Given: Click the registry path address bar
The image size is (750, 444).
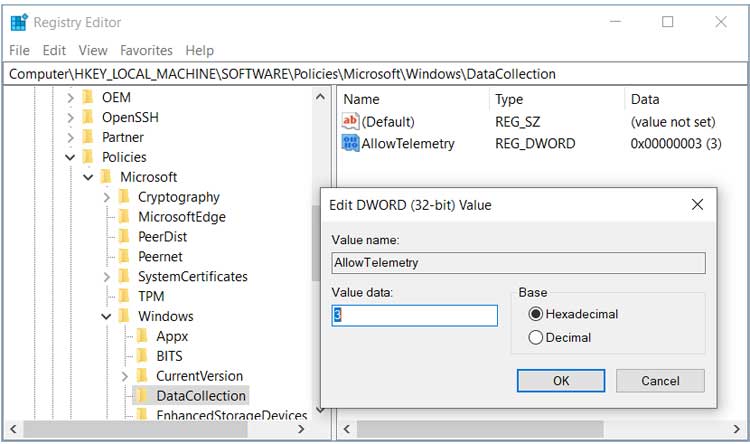Looking at the screenshot, I should pos(375,74).
